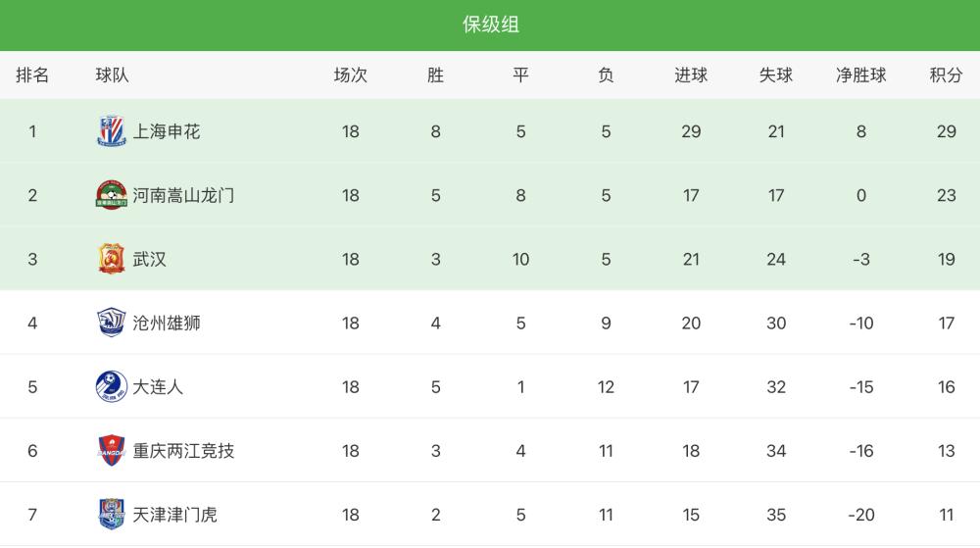Click the Shanghai Shenhua team logo
Image resolution: width=980 pixels, height=548 pixels.
click(112, 131)
